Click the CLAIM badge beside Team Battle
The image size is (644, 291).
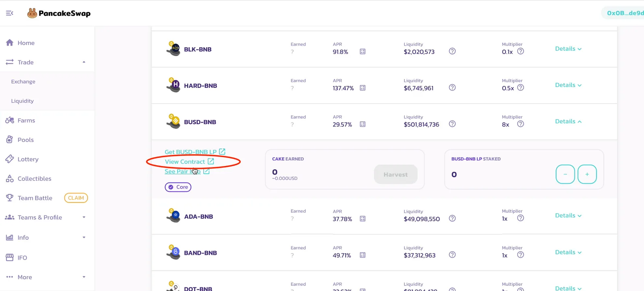coord(76,198)
